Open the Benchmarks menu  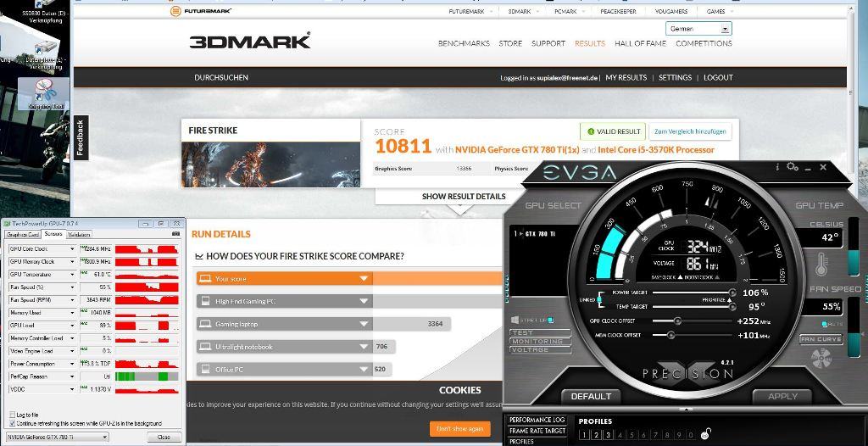[x=464, y=43]
